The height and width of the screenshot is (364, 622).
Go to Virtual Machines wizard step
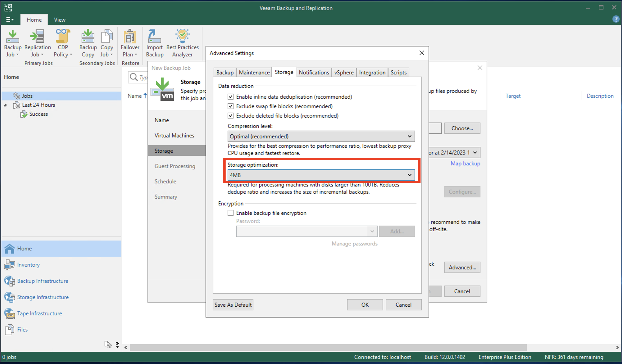(174, 135)
